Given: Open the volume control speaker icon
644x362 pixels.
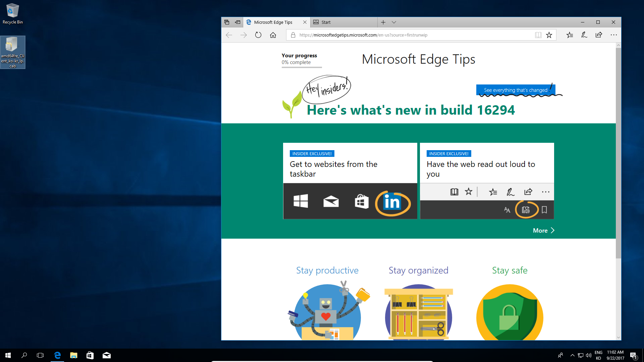Looking at the screenshot, I should [589, 355].
